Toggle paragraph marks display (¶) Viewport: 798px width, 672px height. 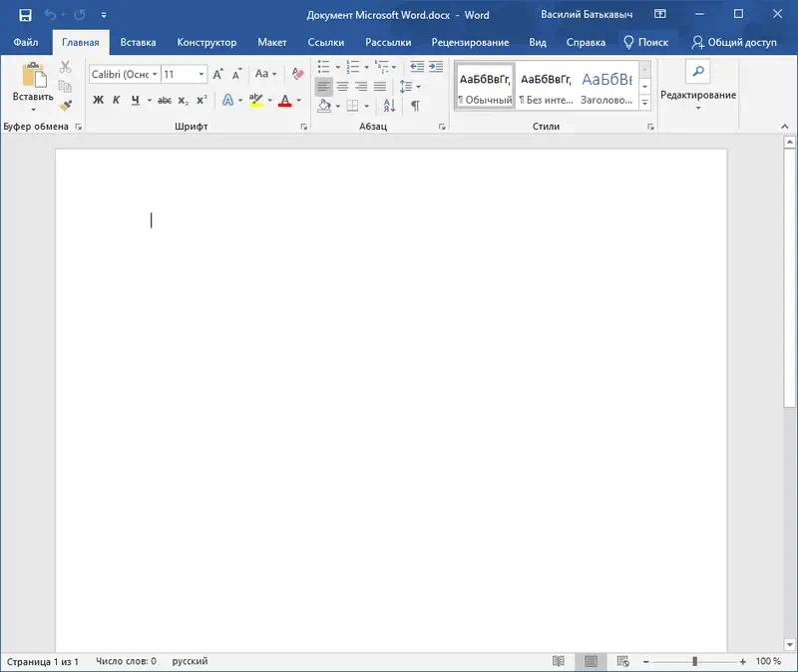click(415, 106)
